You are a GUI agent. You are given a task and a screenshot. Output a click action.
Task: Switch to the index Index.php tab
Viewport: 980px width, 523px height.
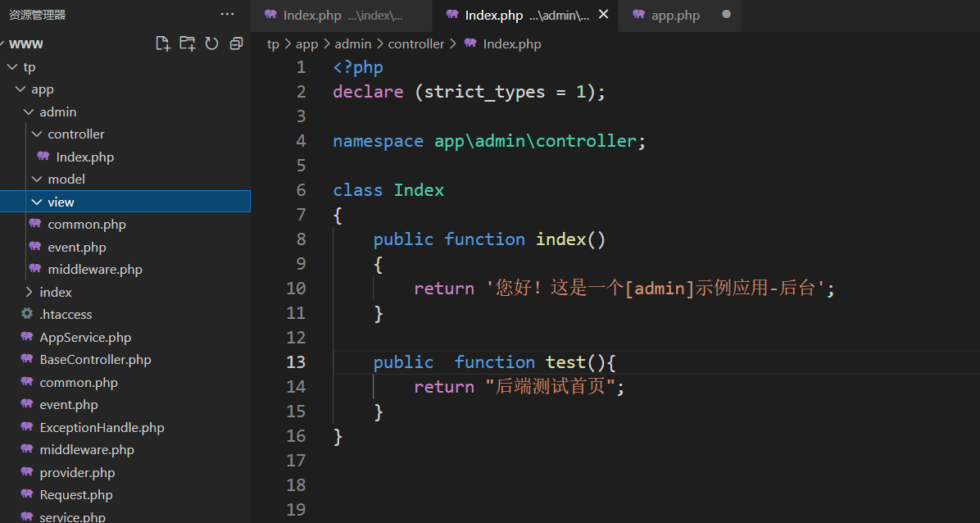[x=341, y=15]
